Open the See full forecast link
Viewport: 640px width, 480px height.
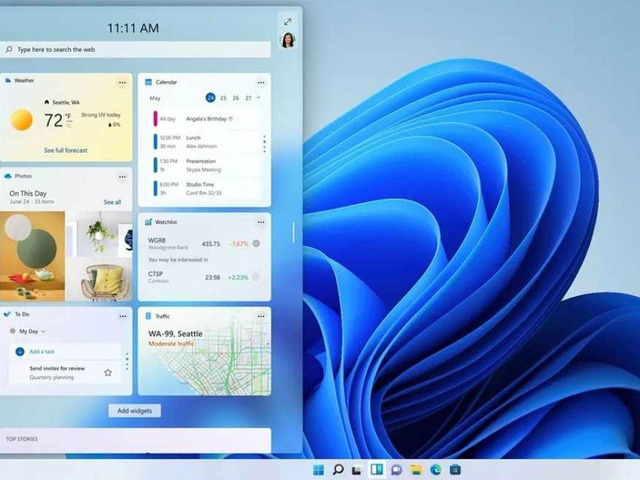pyautogui.click(x=66, y=150)
